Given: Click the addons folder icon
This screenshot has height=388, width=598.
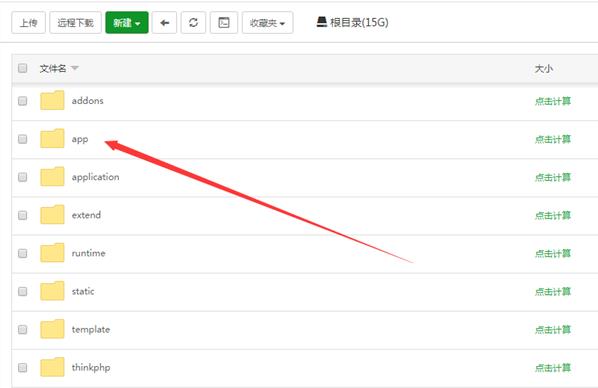Looking at the screenshot, I should pos(52,100).
